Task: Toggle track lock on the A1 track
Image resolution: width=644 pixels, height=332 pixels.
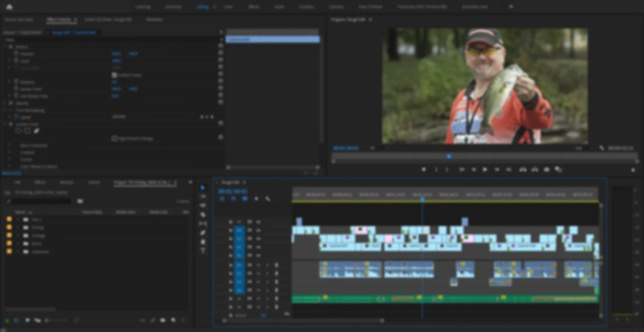Action: (230, 265)
